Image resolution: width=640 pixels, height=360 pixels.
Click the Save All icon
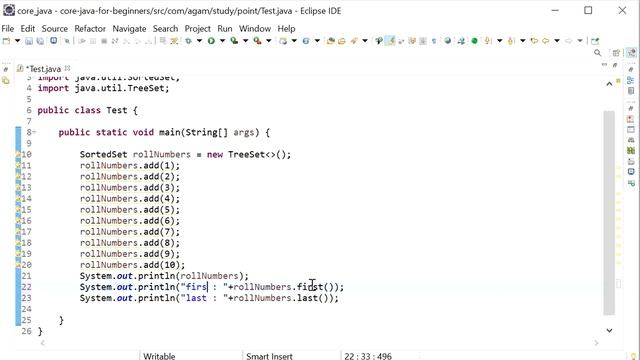40,41
